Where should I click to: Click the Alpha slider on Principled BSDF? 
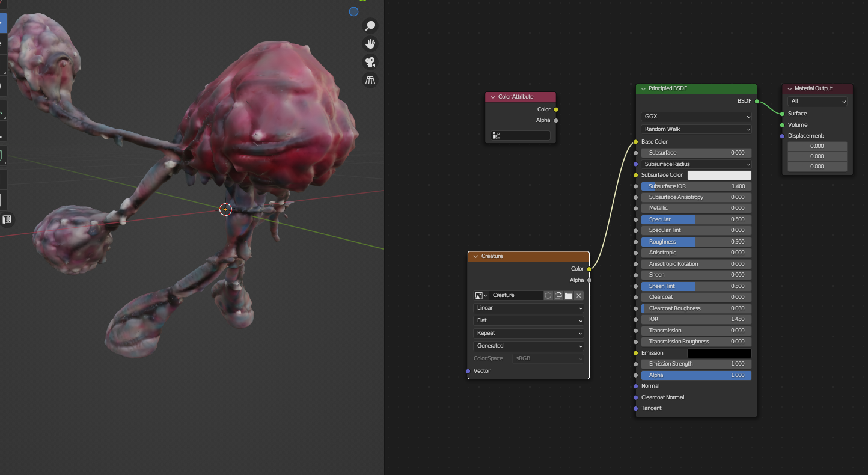pos(696,375)
